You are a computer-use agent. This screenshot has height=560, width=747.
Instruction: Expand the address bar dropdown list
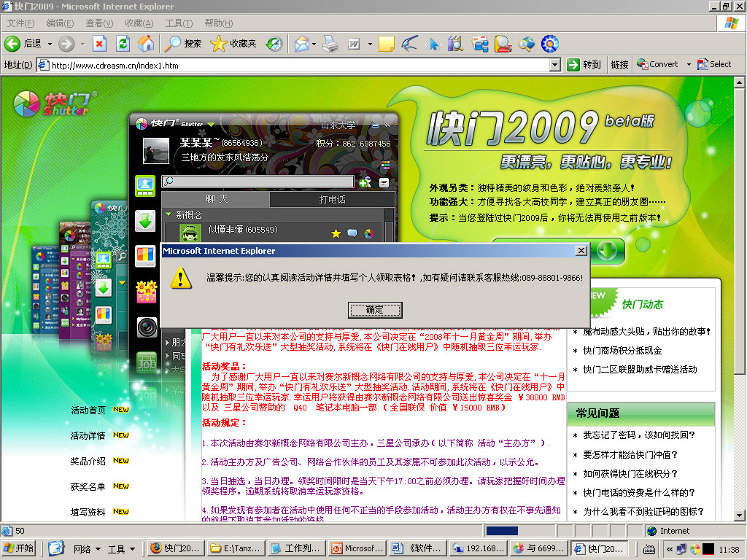coord(554,65)
